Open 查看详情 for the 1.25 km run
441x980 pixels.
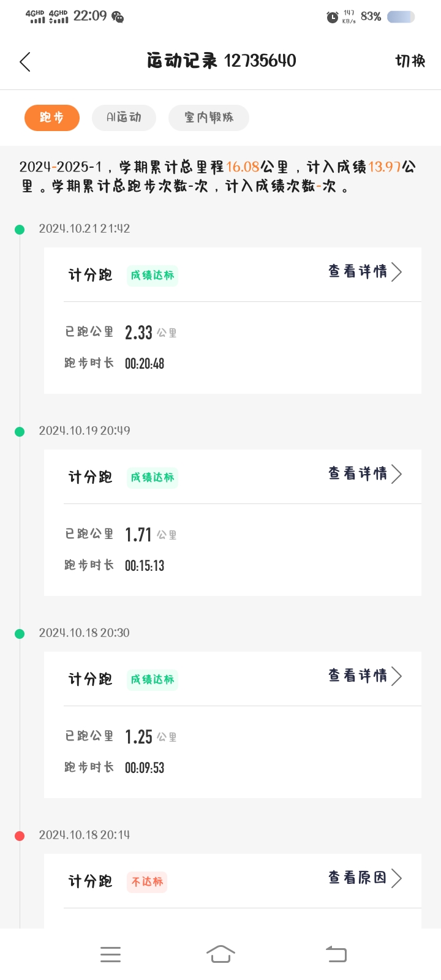[365, 676]
